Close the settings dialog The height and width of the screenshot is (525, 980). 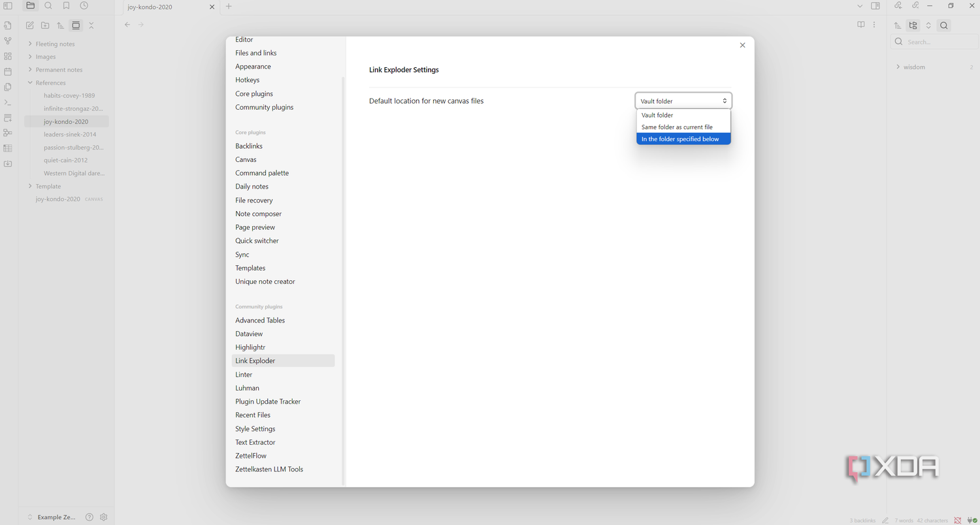[x=742, y=45]
